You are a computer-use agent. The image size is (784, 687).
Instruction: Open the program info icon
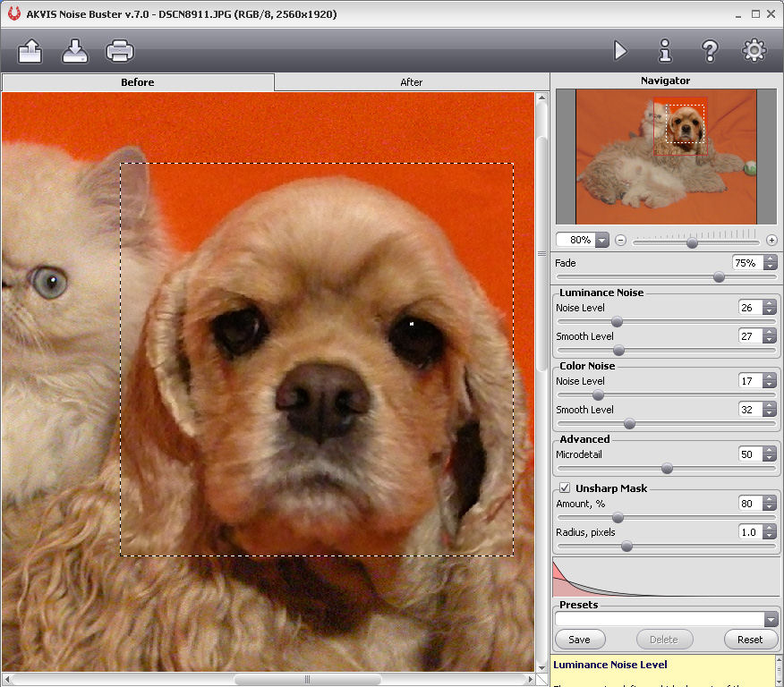pyautogui.click(x=665, y=51)
